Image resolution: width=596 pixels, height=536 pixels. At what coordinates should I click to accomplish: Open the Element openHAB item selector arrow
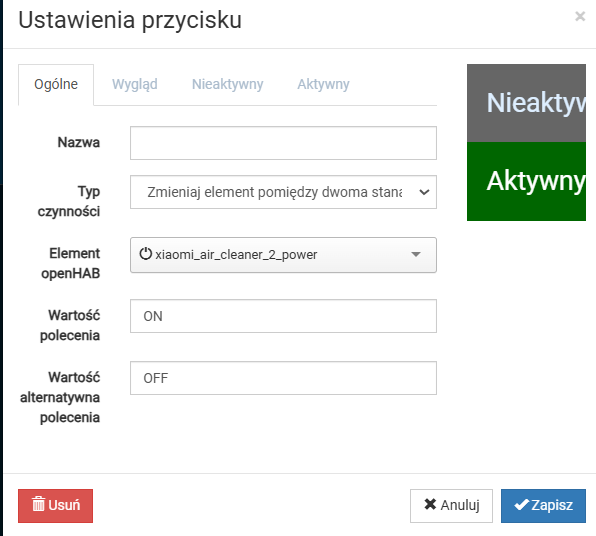(416, 254)
